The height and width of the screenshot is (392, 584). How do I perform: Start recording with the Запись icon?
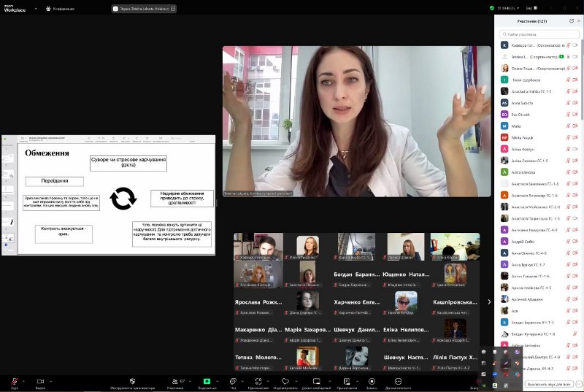point(372,381)
